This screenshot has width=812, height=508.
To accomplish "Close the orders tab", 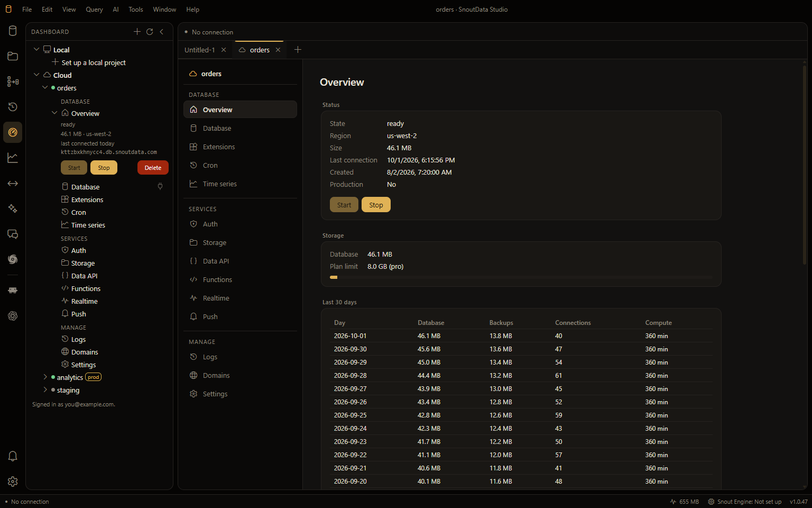I will click(278, 50).
